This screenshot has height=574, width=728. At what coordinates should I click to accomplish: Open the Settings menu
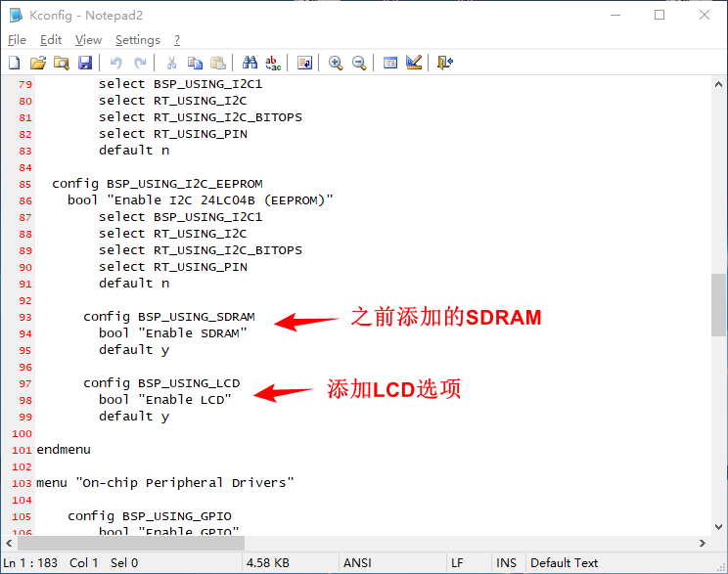(137, 40)
